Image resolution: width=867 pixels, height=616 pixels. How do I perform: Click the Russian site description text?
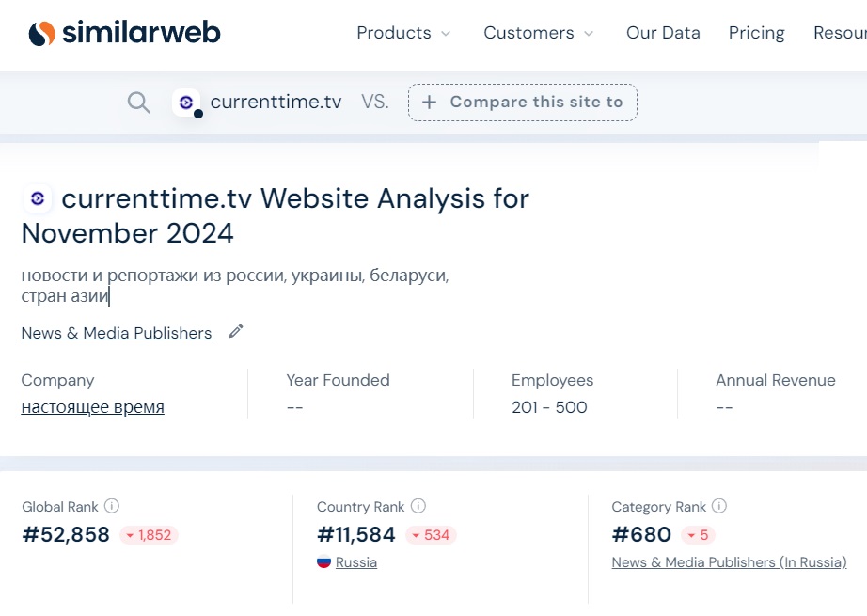tap(235, 285)
